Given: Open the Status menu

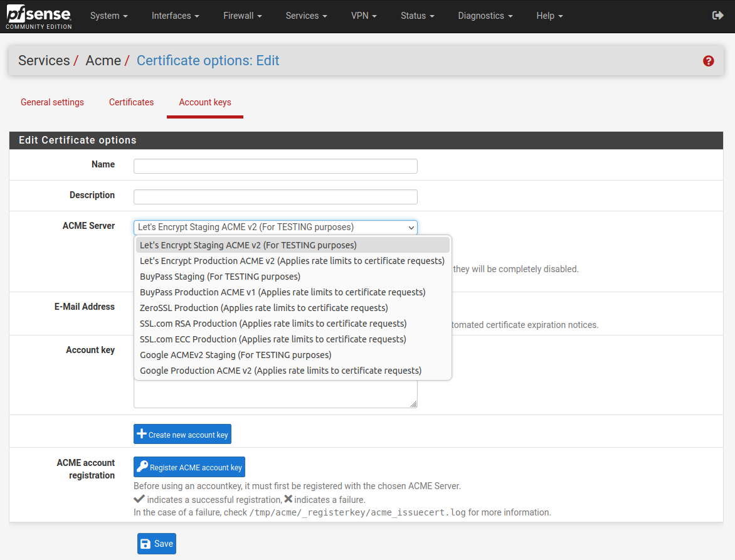Looking at the screenshot, I should coord(417,16).
